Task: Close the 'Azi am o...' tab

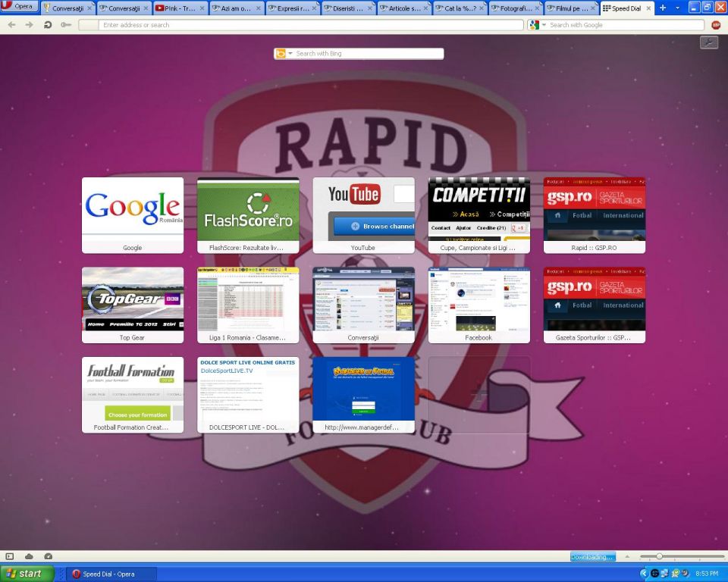Action: (258, 8)
